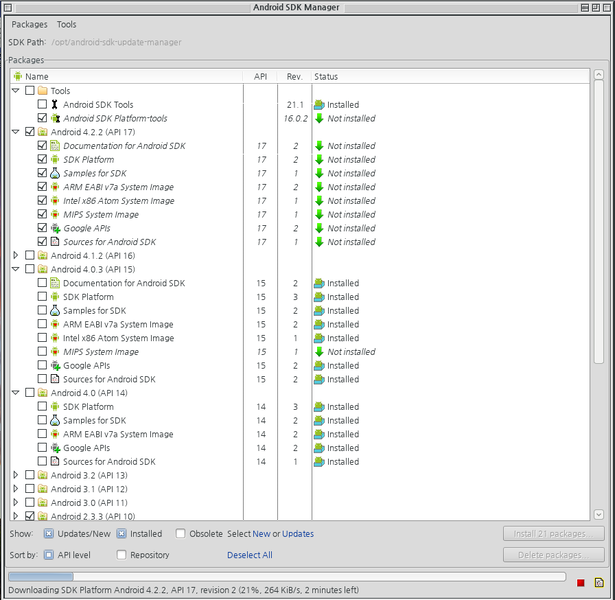
Task: Expand the Android 3.2 (API 13) node
Action: pyautogui.click(x=15, y=476)
